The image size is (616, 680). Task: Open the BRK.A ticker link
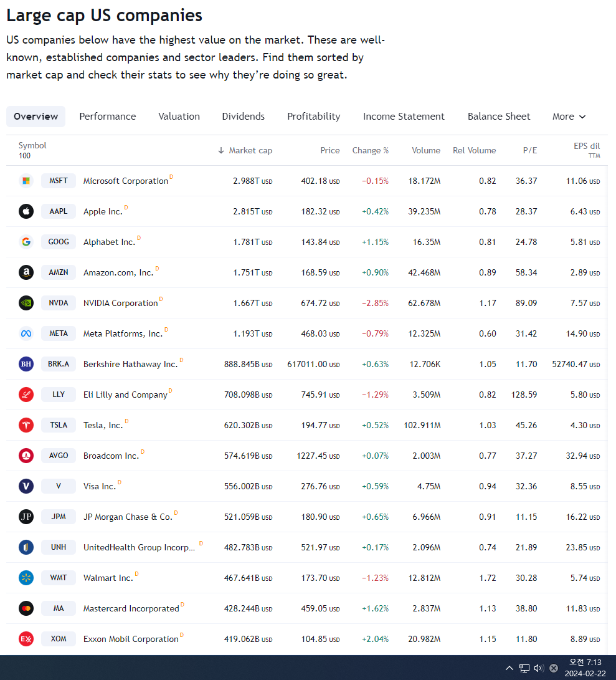click(59, 364)
